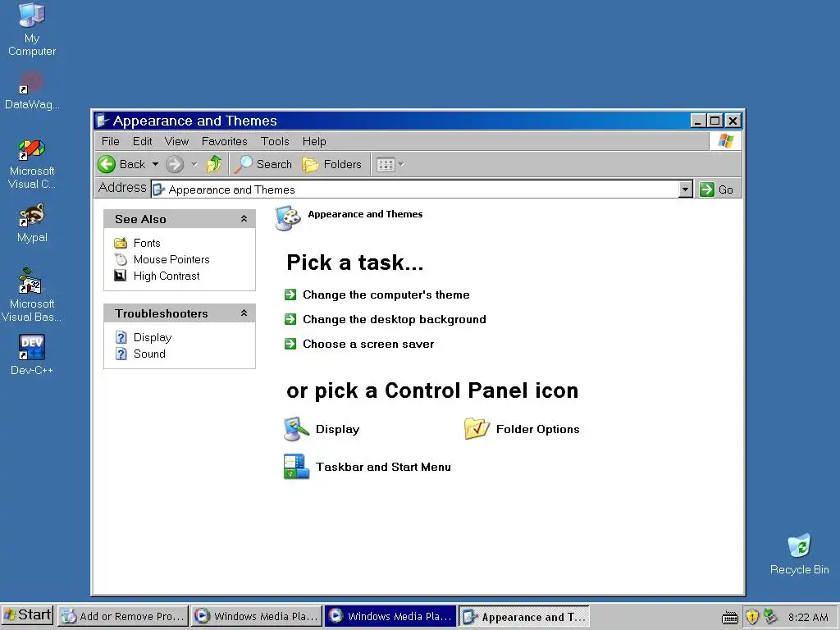Open the Display troubleshooter link
This screenshot has height=630, width=840.
click(x=153, y=337)
